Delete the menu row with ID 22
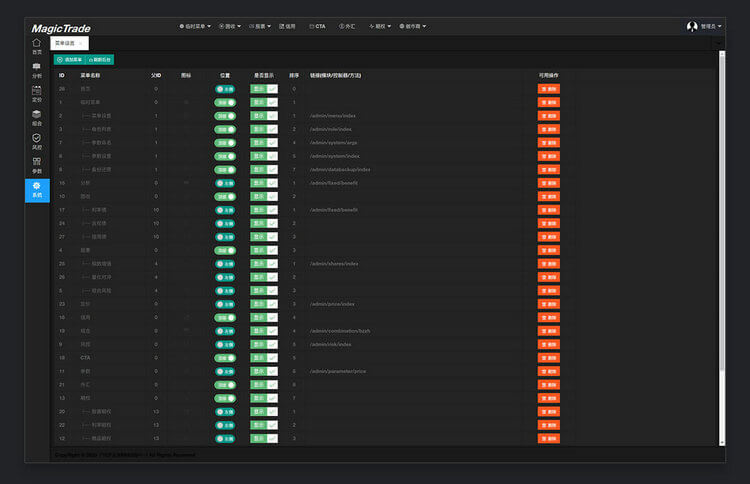The image size is (750, 484). click(549, 425)
